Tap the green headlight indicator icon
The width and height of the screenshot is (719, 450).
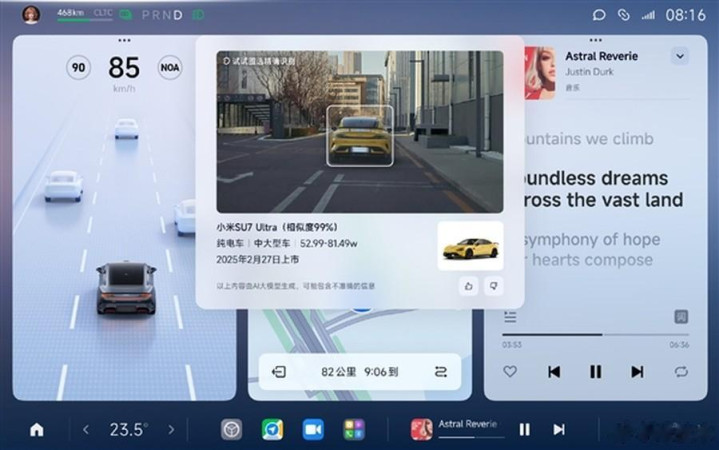[x=199, y=15]
